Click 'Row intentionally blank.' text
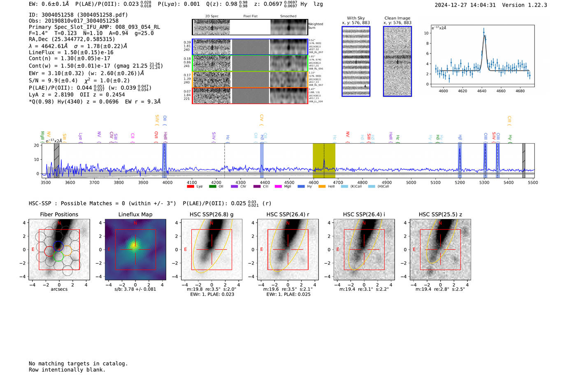The height and width of the screenshot is (392, 576). tap(67, 370)
